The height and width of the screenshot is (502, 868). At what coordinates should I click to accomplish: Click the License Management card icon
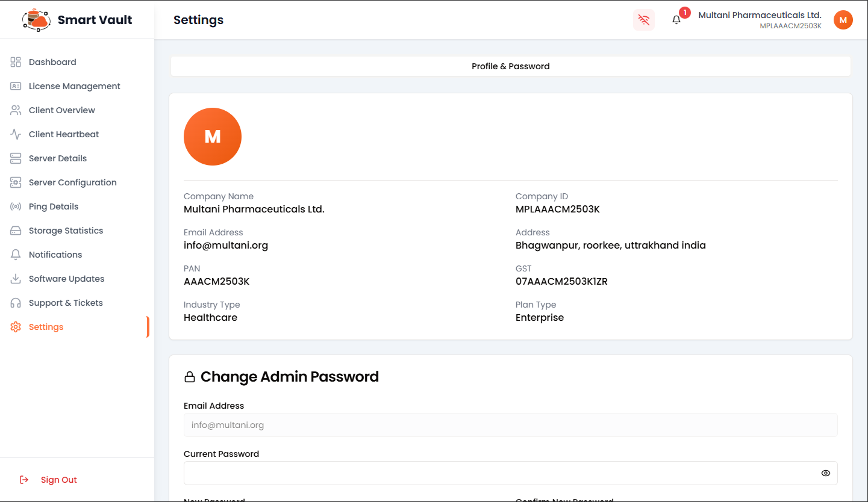16,86
